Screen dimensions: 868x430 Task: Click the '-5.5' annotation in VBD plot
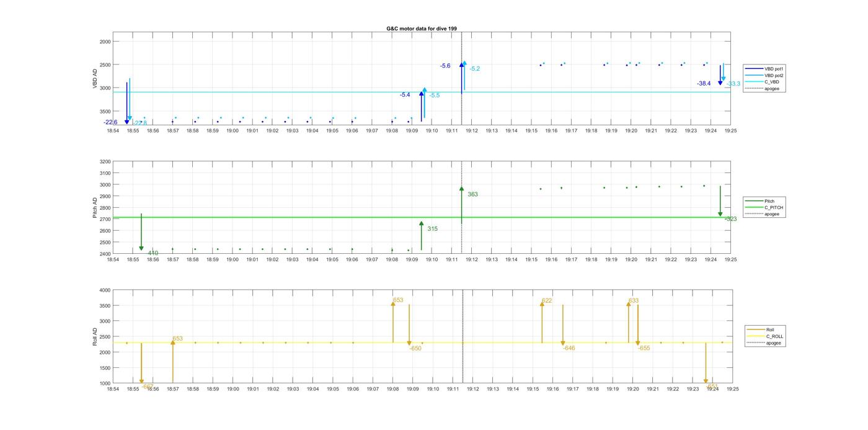[x=435, y=96]
